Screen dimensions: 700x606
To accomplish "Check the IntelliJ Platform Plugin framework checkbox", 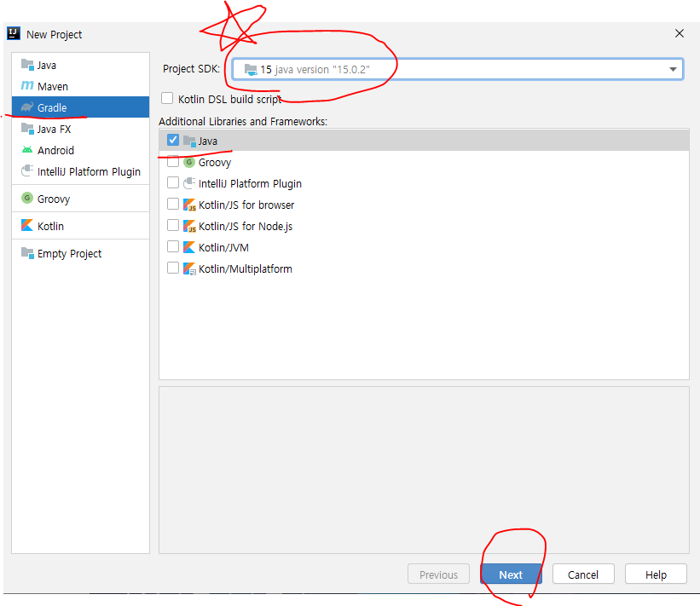I will click(x=173, y=182).
